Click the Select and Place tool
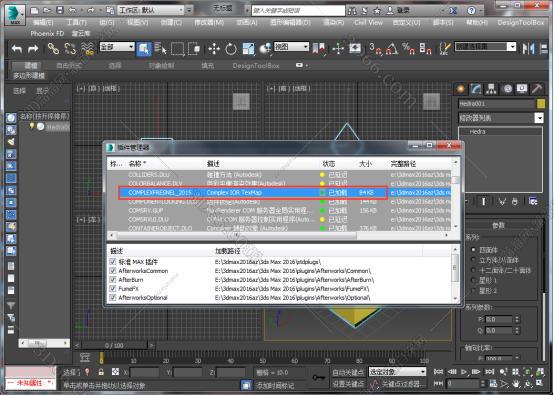Screen dimensions: 554x395 coord(265,49)
